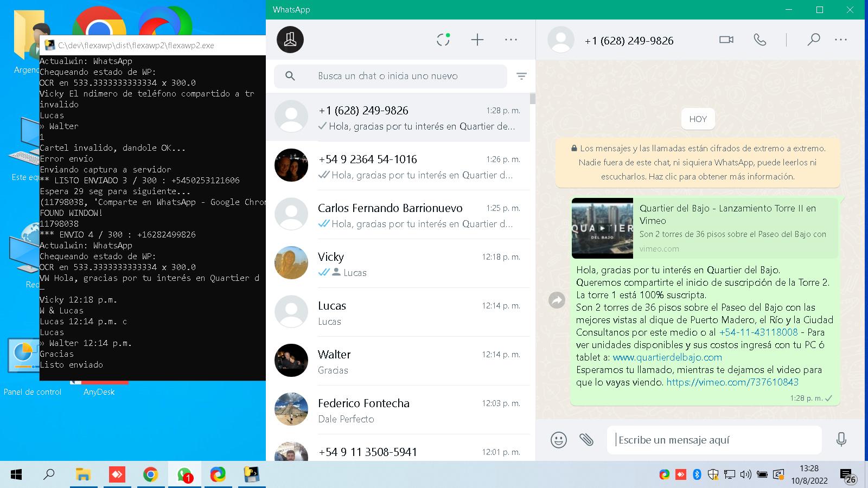868x488 pixels.
Task: Click the AnyDesk desktop shortcut label
Action: [99, 391]
